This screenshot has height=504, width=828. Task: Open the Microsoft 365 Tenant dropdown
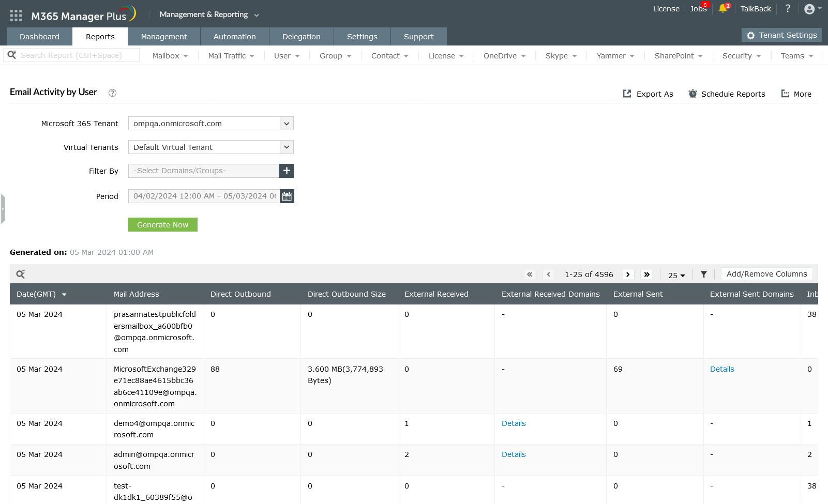coord(211,124)
